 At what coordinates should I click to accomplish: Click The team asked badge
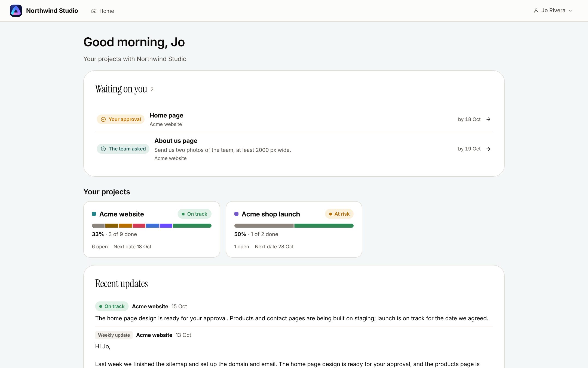click(123, 149)
